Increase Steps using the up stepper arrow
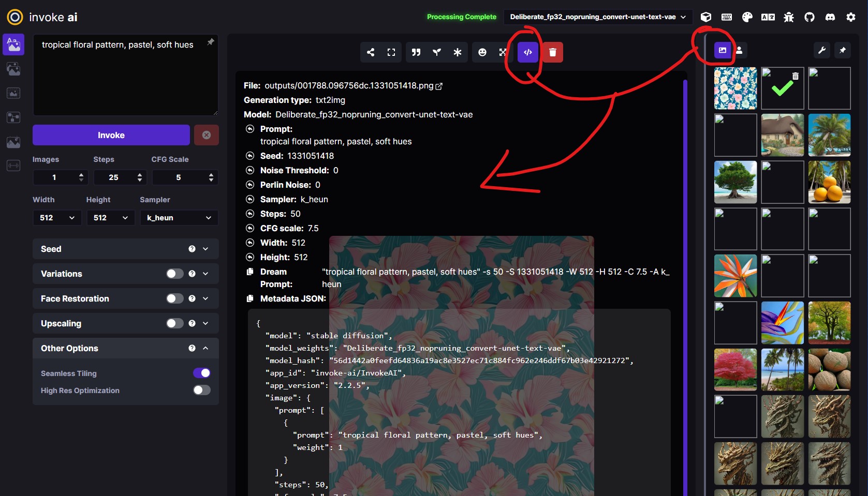Viewport: 868px width, 496px height. pyautogui.click(x=140, y=174)
